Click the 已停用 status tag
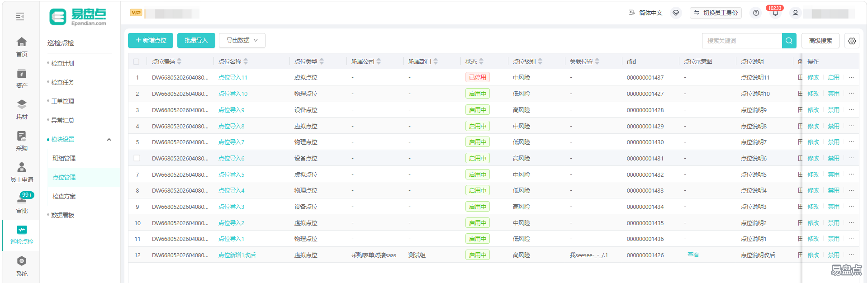868x283 pixels. 477,77
